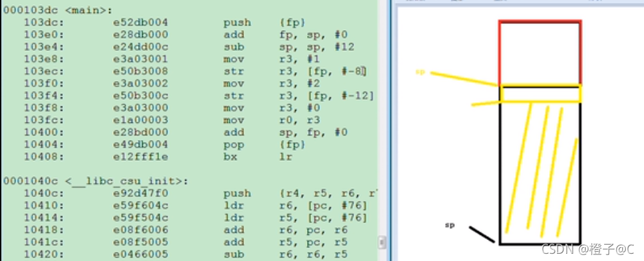Click the opcode "e49db004"

point(141,145)
